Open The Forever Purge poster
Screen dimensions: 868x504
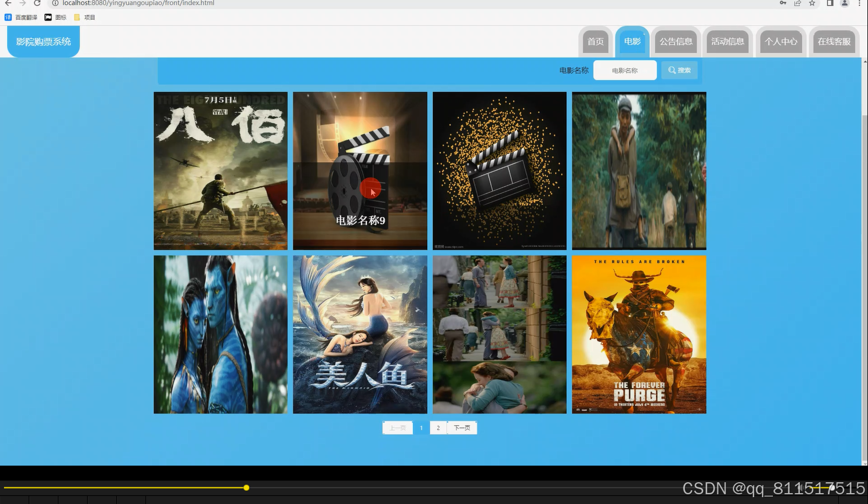(639, 334)
